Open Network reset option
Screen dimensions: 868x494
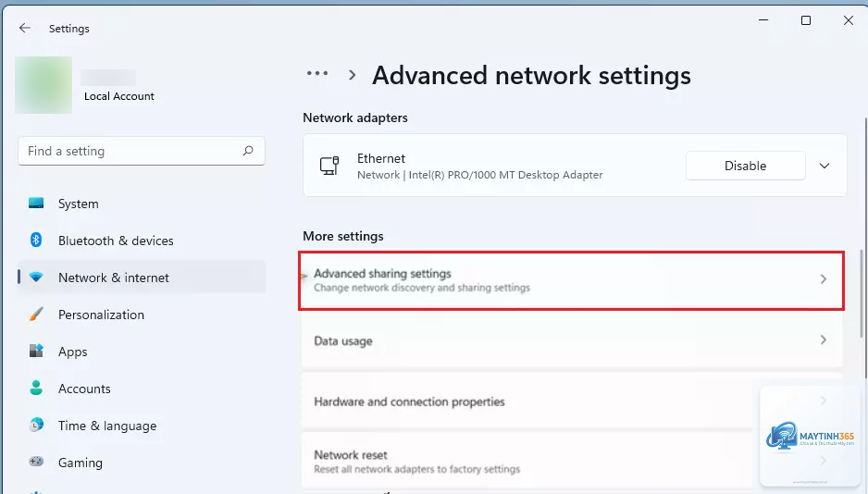click(x=572, y=462)
